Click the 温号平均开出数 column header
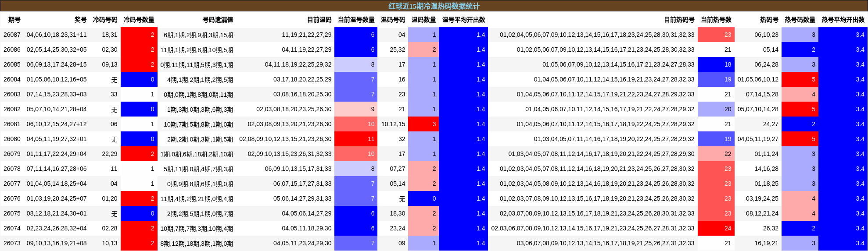The height and width of the screenshot is (251, 868). click(463, 20)
